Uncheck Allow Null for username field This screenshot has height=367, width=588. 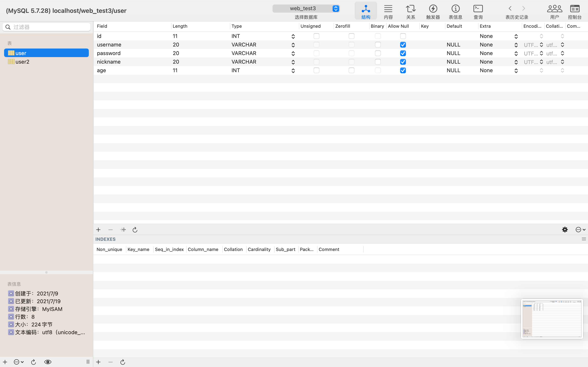403,45
